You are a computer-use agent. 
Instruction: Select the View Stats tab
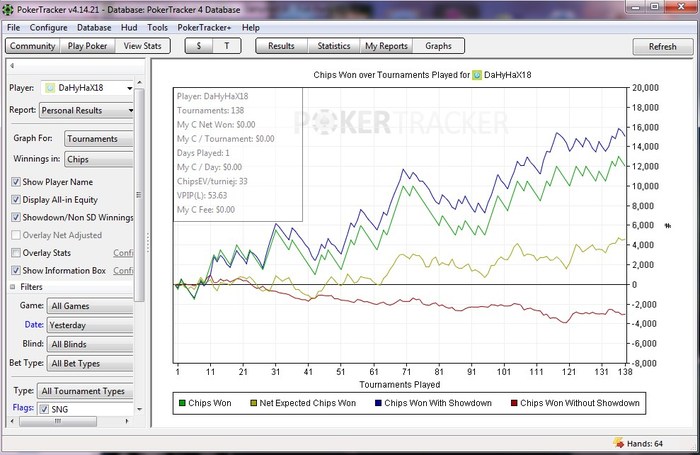pyautogui.click(x=142, y=46)
